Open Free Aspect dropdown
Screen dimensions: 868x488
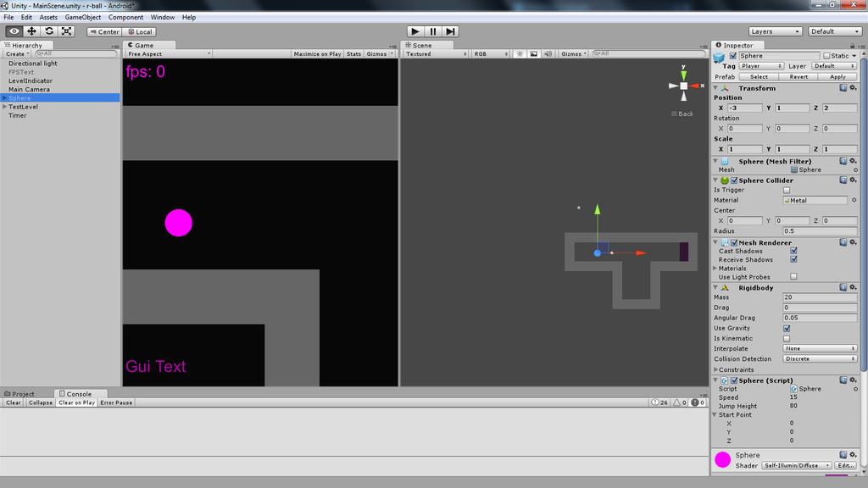[x=169, y=53]
